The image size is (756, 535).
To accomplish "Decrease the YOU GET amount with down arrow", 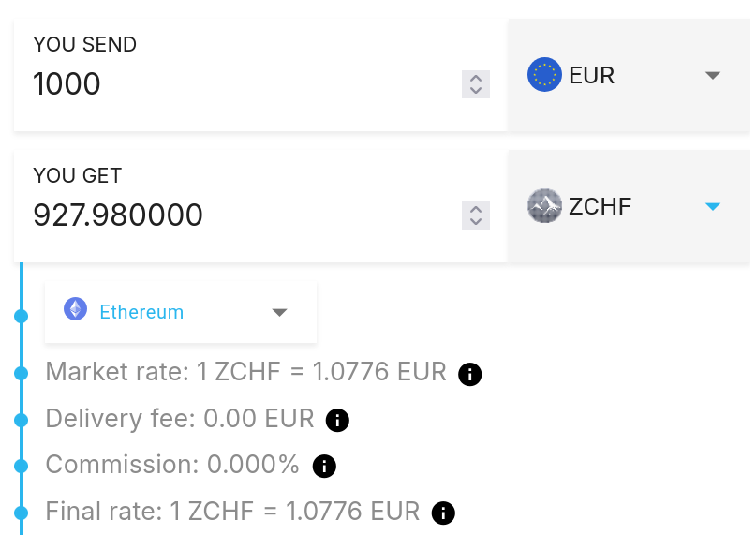I will click(476, 222).
